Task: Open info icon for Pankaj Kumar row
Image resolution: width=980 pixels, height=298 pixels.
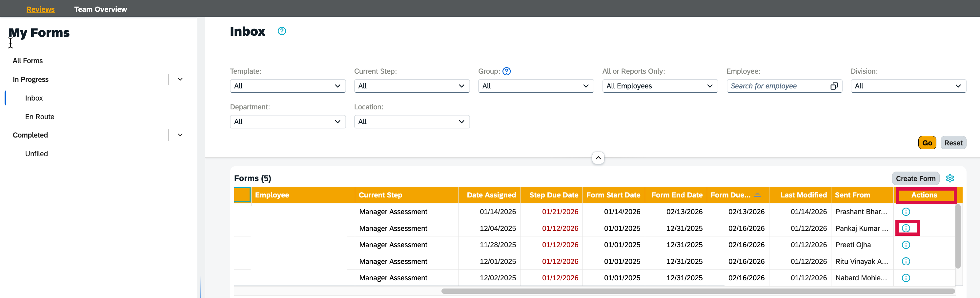Action: (x=906, y=228)
